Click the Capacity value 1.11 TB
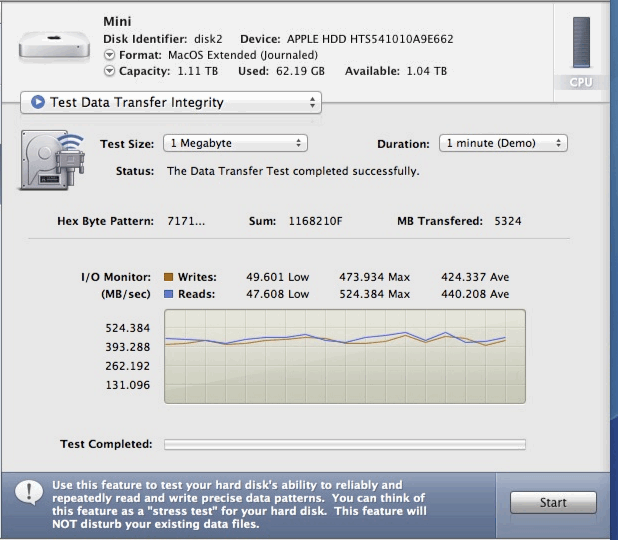Image resolution: width=618 pixels, height=540 pixels. (197, 71)
